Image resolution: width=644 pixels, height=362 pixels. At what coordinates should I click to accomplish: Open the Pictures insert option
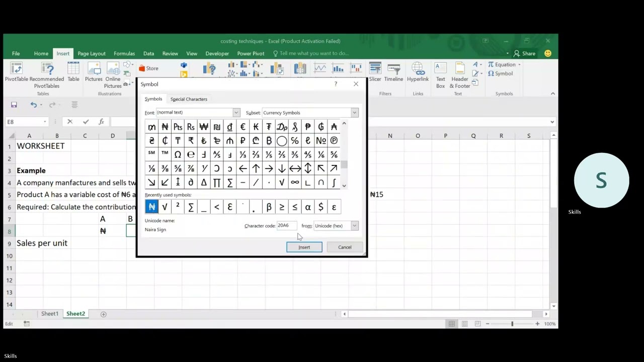click(x=94, y=72)
